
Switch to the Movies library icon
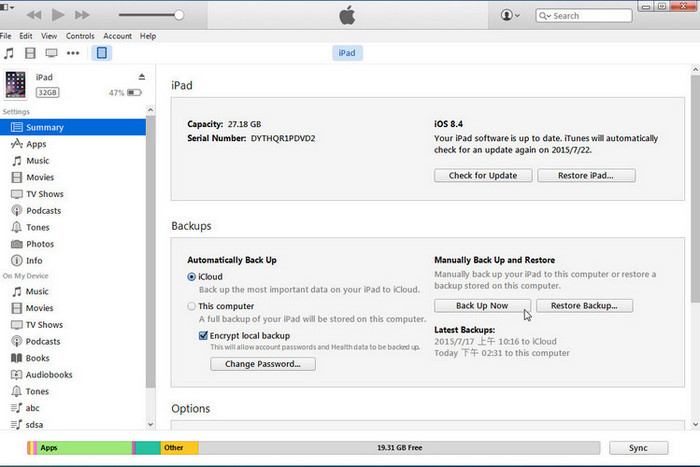click(30, 54)
